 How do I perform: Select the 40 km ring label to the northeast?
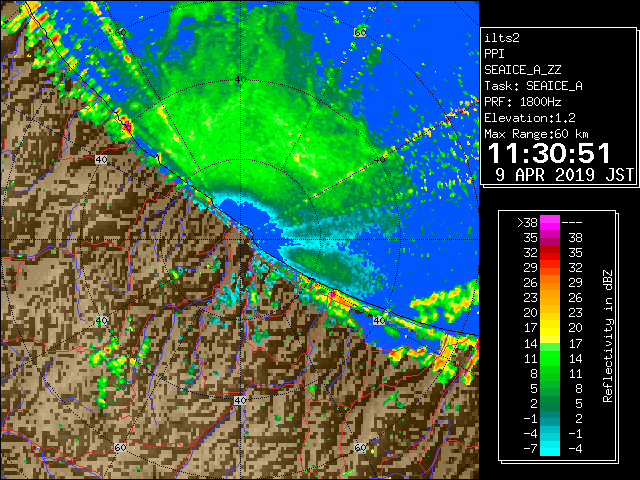(380, 159)
